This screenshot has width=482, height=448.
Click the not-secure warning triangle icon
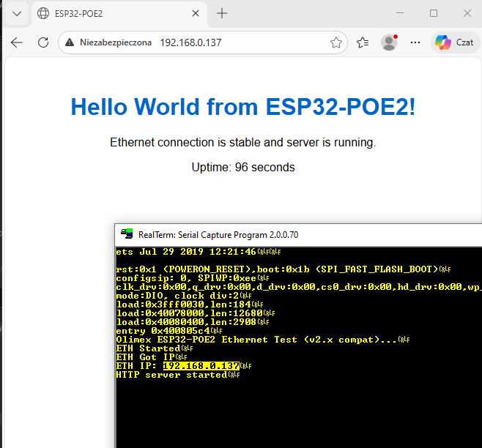70,42
